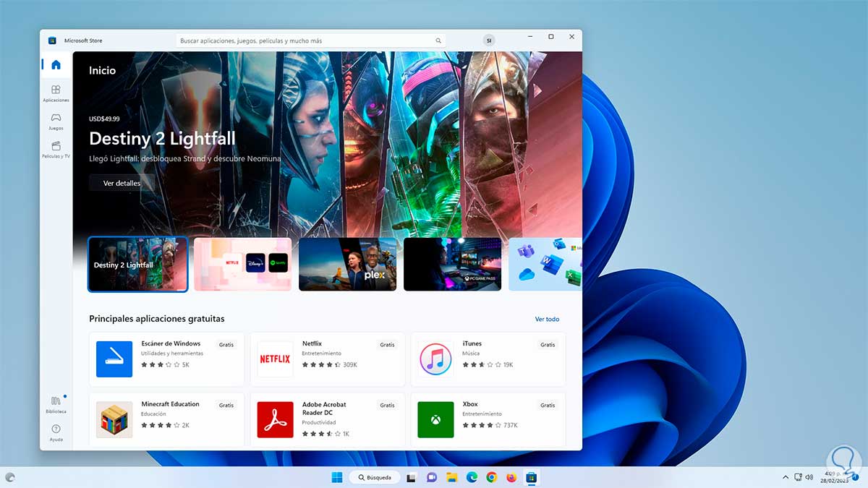868x488 pixels.
Task: Select Netflix Disney+ Spotify carousel thumbnail
Action: 242,265
